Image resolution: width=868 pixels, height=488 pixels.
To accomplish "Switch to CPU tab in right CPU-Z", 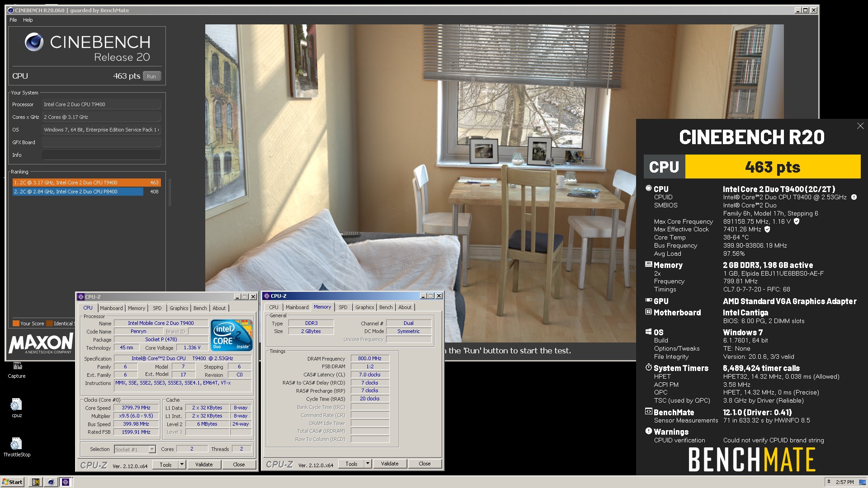I will point(274,307).
